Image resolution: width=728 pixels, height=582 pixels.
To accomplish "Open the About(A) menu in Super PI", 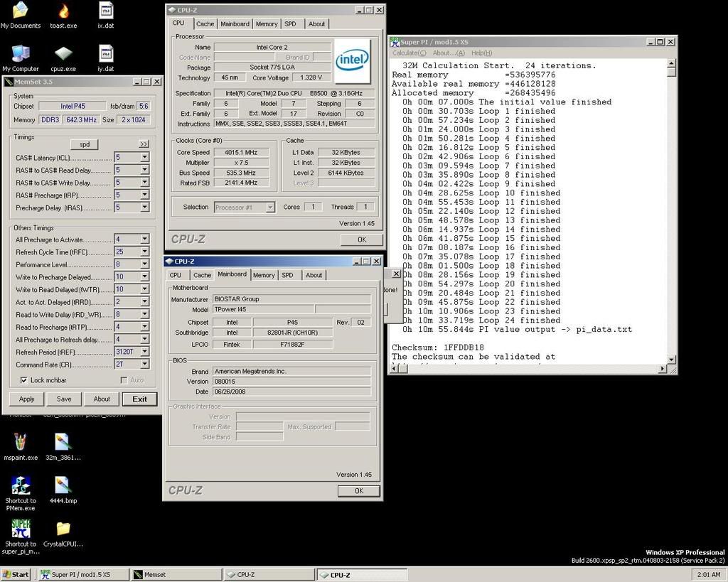I will pos(449,53).
